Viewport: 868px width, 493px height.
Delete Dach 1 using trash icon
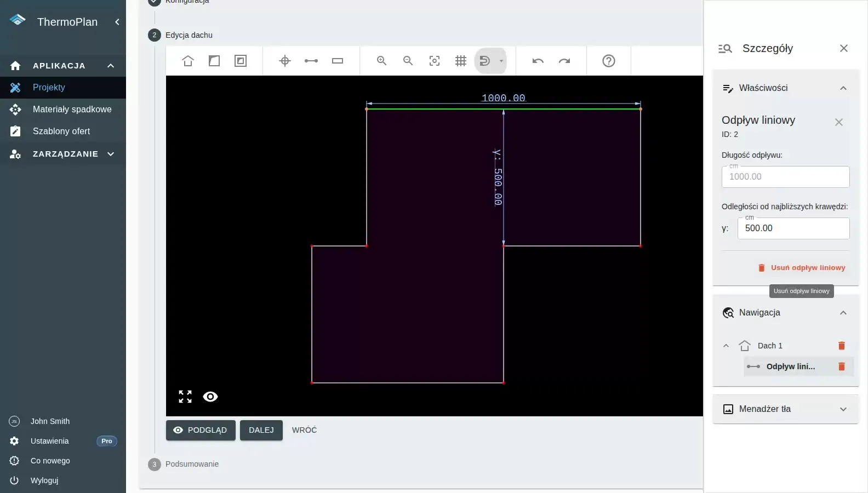point(842,346)
